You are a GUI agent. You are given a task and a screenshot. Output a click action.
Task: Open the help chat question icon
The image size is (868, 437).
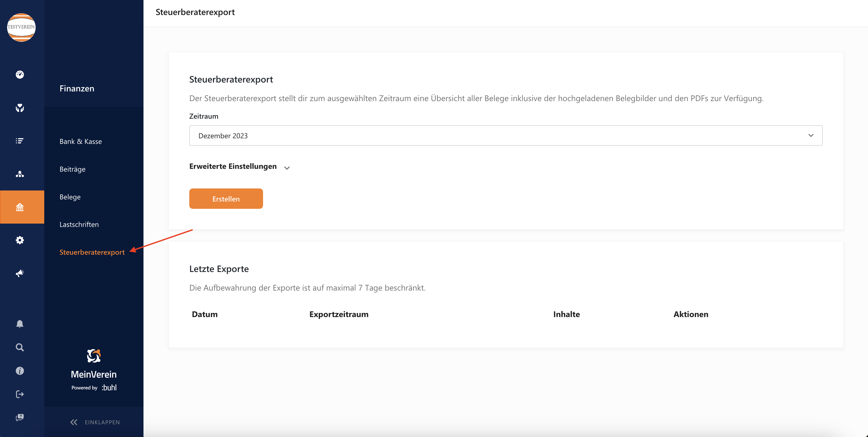pyautogui.click(x=20, y=417)
